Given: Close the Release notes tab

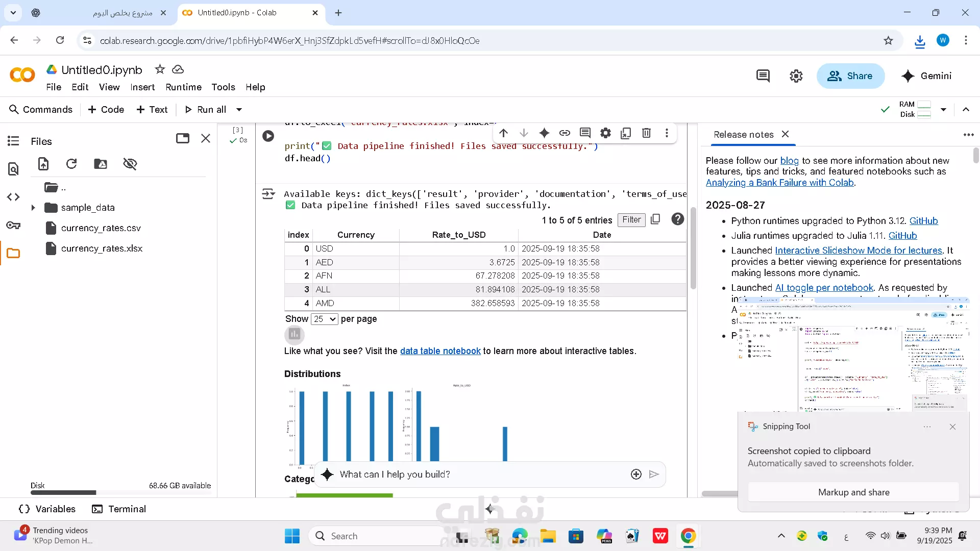Looking at the screenshot, I should pyautogui.click(x=786, y=134).
